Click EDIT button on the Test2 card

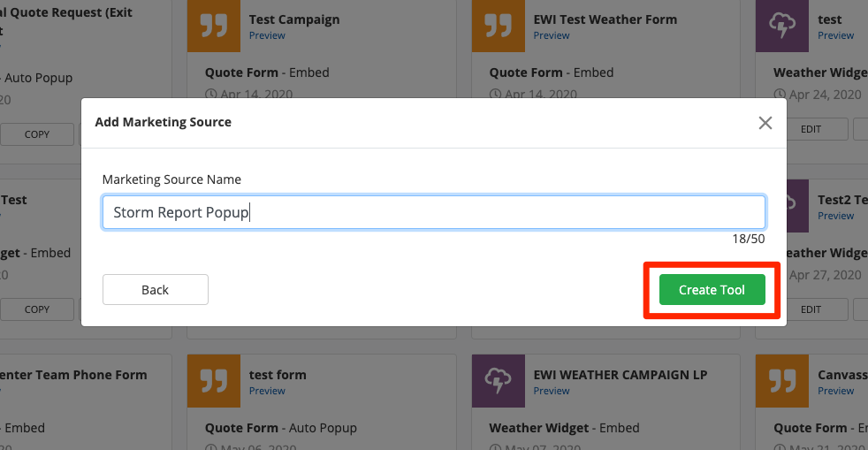point(811,309)
